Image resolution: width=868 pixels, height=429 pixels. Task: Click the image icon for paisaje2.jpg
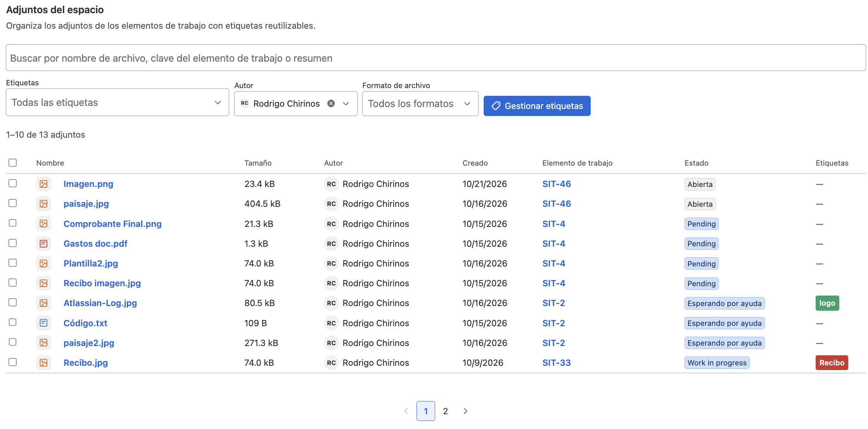pyautogui.click(x=43, y=343)
